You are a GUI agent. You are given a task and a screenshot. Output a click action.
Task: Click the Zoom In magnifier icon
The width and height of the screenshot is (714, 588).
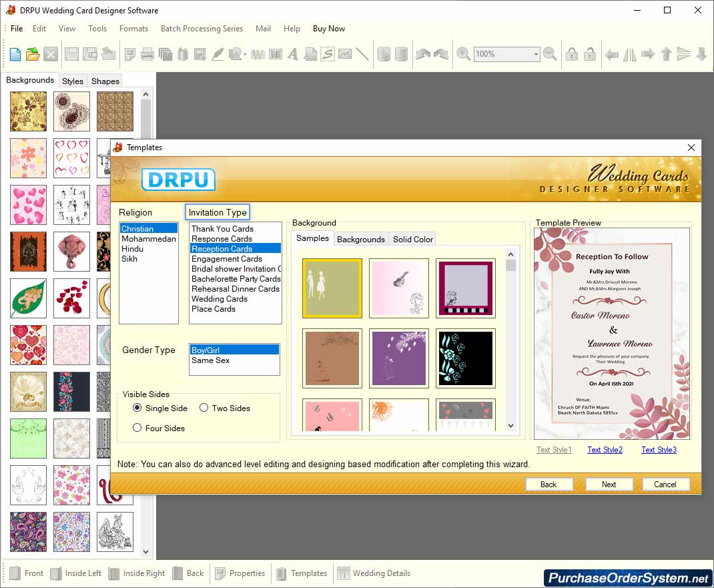pyautogui.click(x=464, y=54)
